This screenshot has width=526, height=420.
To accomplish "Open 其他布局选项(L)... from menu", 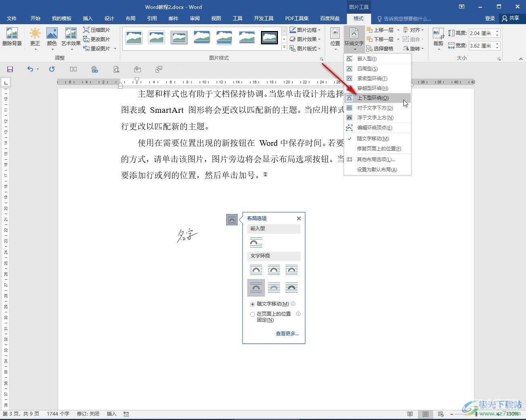I will point(378,159).
